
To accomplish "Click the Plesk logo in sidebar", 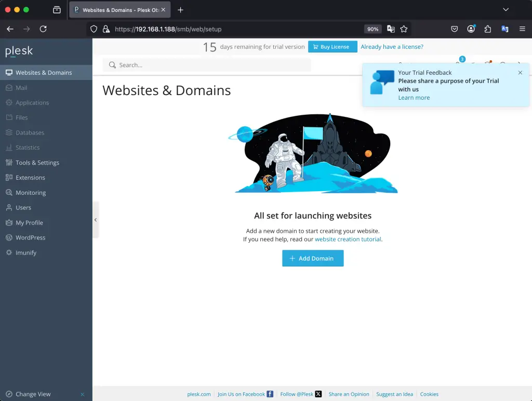I will (19, 51).
